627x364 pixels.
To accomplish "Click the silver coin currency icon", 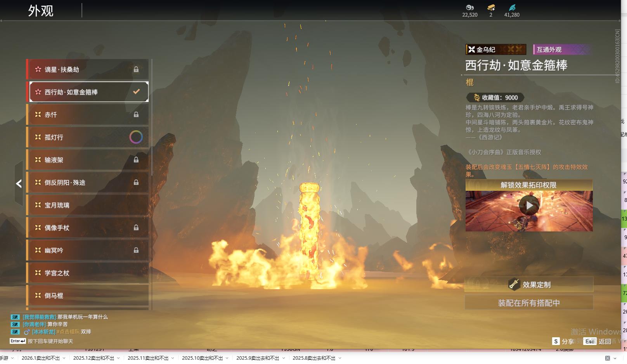I will [x=469, y=7].
